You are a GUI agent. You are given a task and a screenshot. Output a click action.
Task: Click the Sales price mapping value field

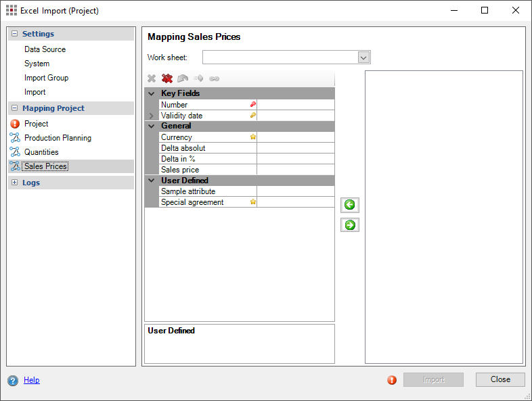click(295, 170)
